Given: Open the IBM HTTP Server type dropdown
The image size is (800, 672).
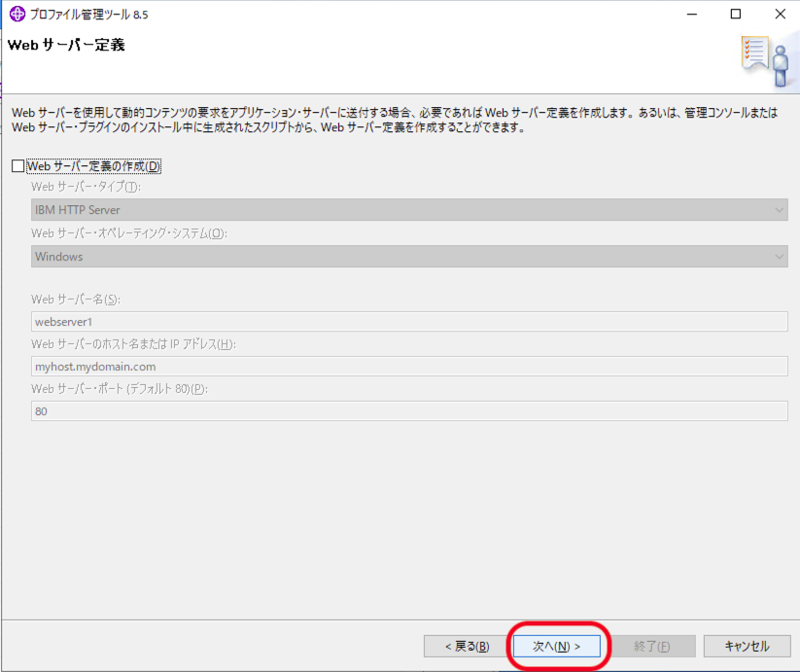Looking at the screenshot, I should 409,210.
